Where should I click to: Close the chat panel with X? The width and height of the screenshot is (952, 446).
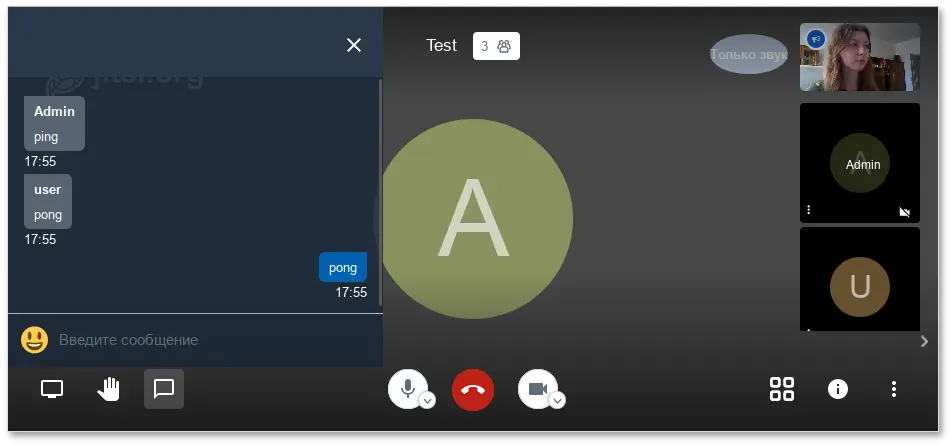354,45
